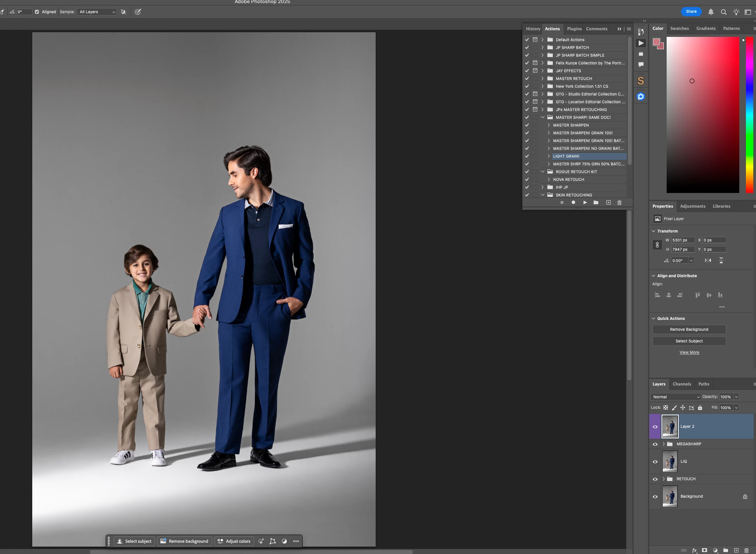Hide the Background layer
The width and height of the screenshot is (756, 554).
pos(655,497)
